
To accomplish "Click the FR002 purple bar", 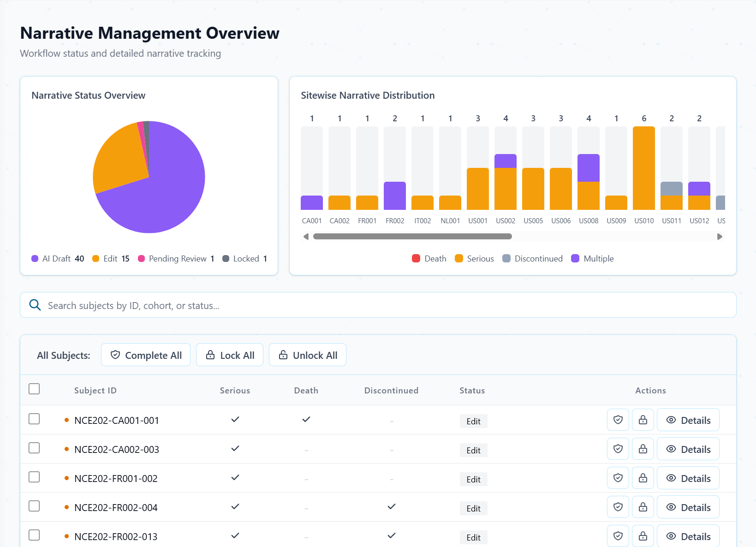I will (x=395, y=196).
